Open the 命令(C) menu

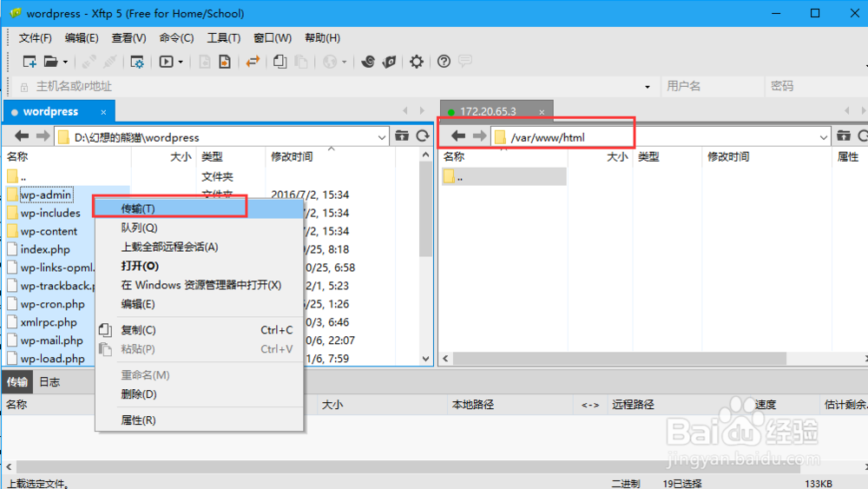tap(176, 37)
